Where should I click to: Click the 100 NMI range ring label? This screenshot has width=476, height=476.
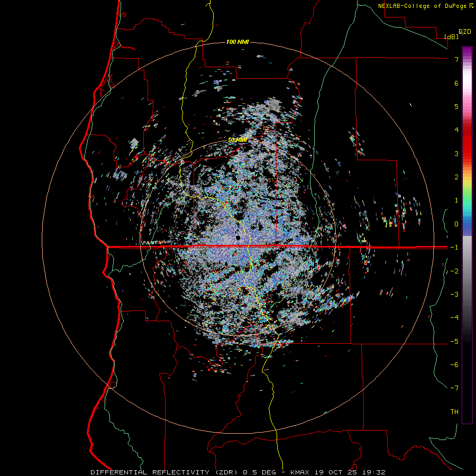[237, 42]
